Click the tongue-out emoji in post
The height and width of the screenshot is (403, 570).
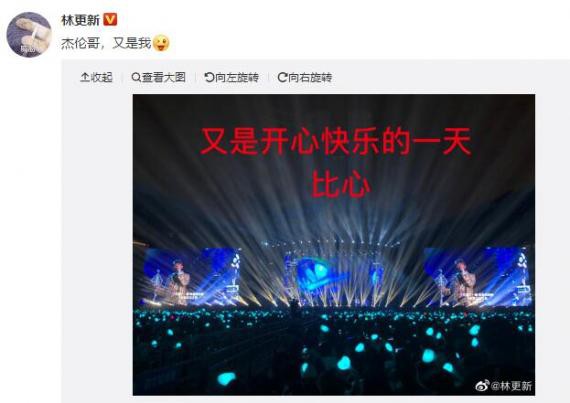click(x=161, y=43)
